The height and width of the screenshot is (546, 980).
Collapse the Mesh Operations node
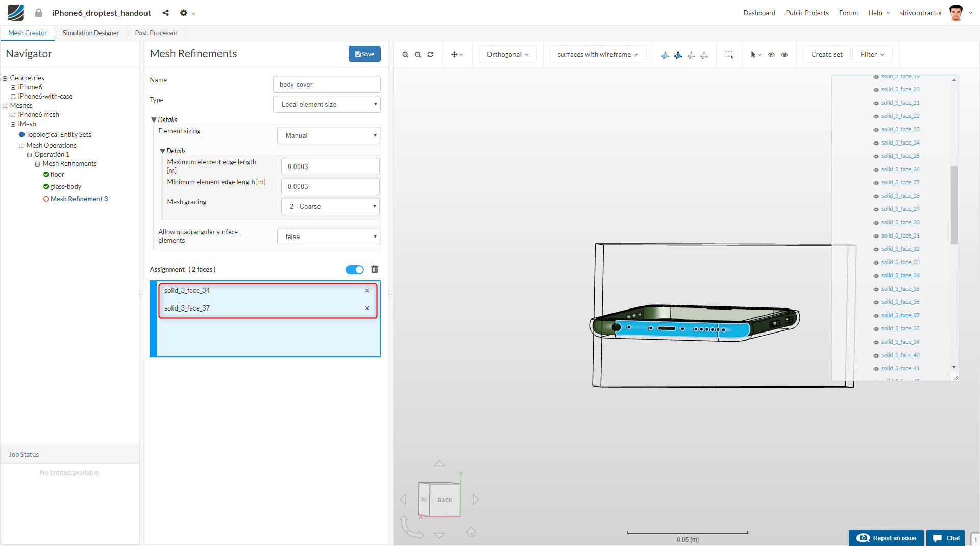click(x=21, y=146)
